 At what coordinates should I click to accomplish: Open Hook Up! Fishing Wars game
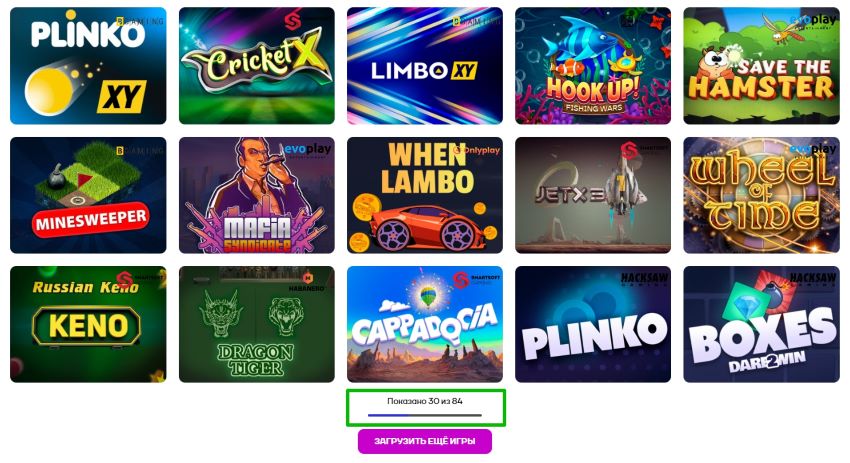[x=593, y=66]
